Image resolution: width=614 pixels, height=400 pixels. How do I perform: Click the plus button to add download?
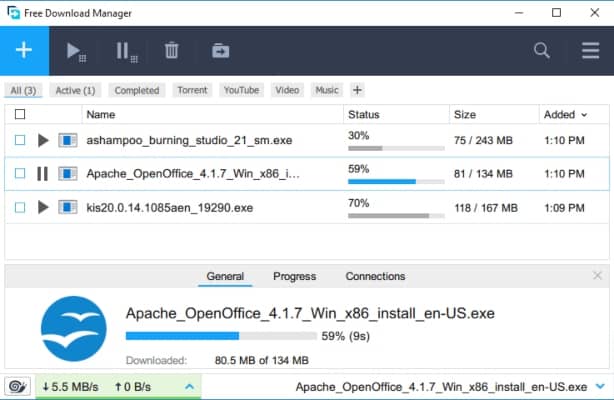[24, 51]
